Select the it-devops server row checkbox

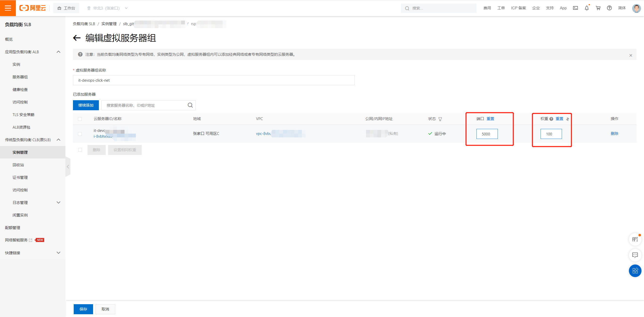[x=80, y=134]
